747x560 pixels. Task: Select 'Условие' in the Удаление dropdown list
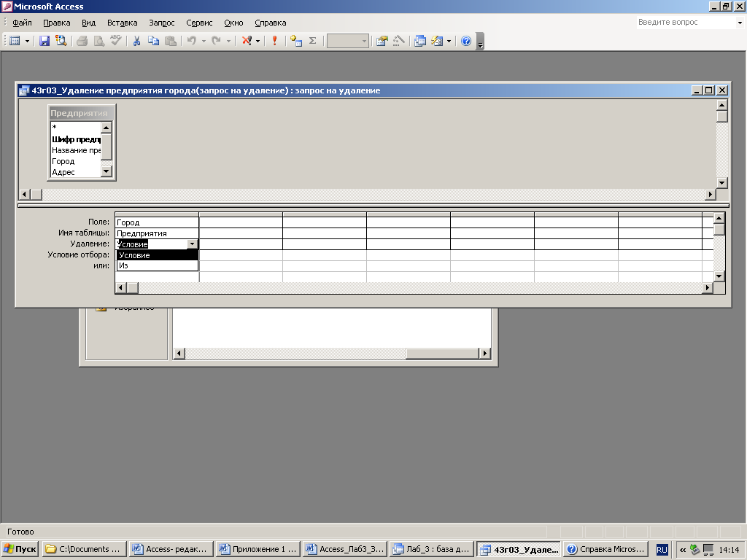(158, 255)
